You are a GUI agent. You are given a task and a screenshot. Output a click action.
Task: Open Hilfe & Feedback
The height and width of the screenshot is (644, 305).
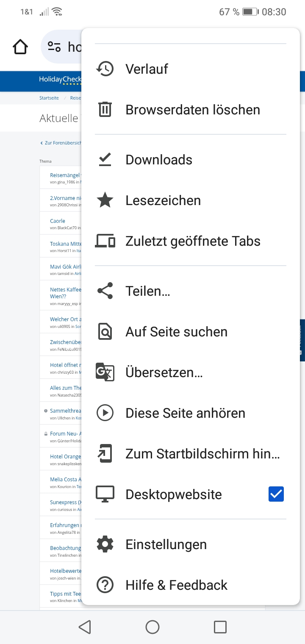tap(176, 585)
